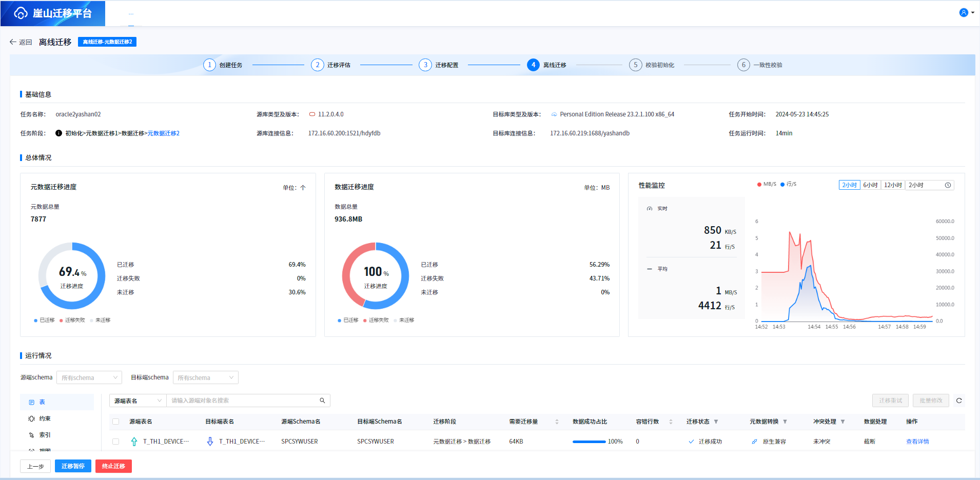Select the 6小时 time range tab

coord(871,185)
